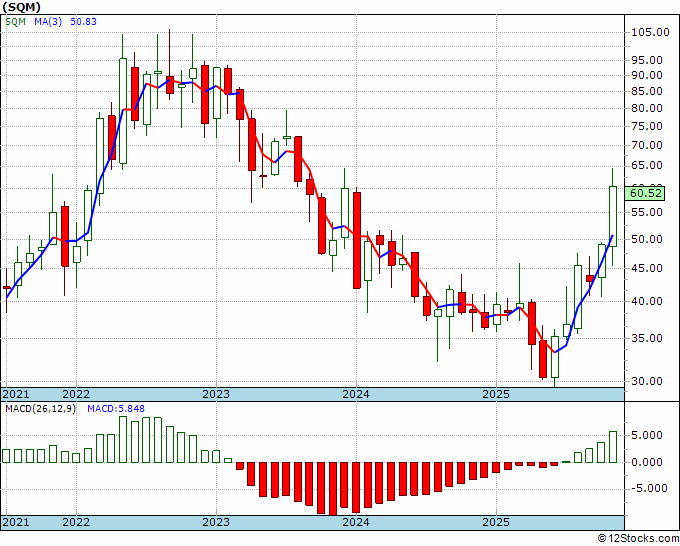Click 2024 on the price chart timeline

(356, 394)
